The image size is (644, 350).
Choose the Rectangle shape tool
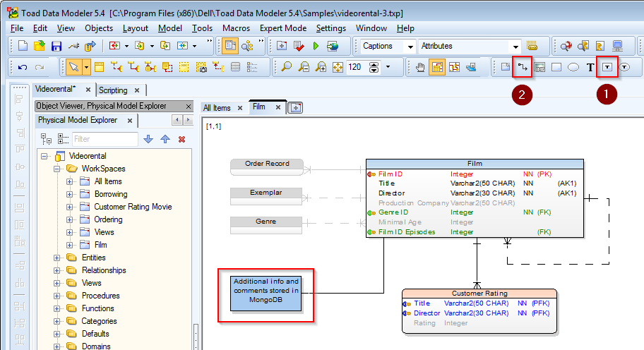(556, 67)
